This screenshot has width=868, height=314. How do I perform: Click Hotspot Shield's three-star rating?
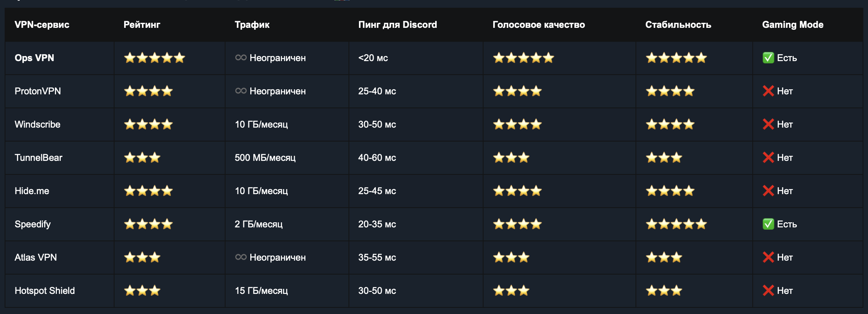pos(142,291)
